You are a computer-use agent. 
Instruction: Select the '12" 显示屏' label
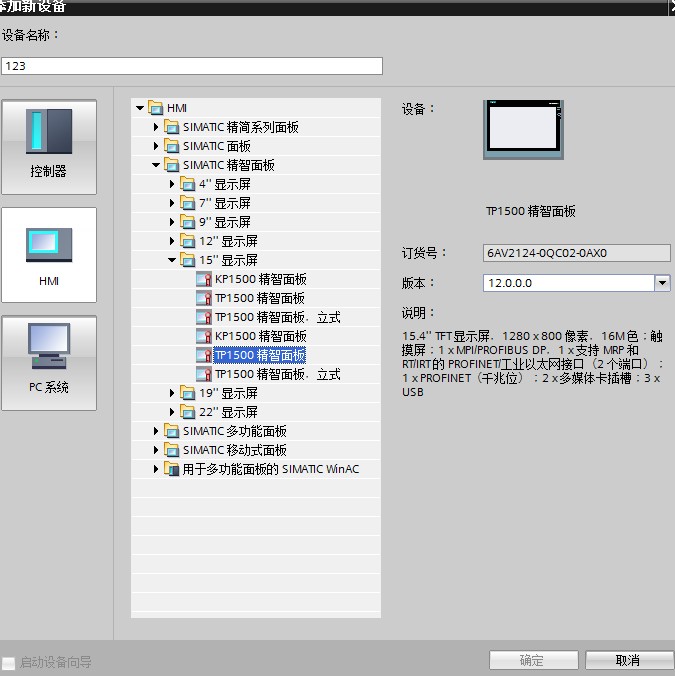pos(228,241)
